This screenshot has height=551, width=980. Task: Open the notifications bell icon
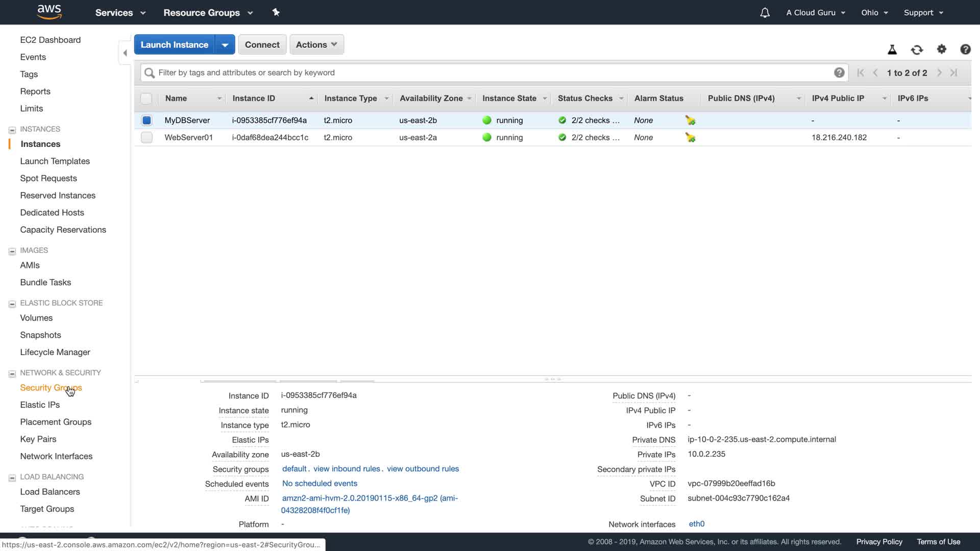[765, 13]
